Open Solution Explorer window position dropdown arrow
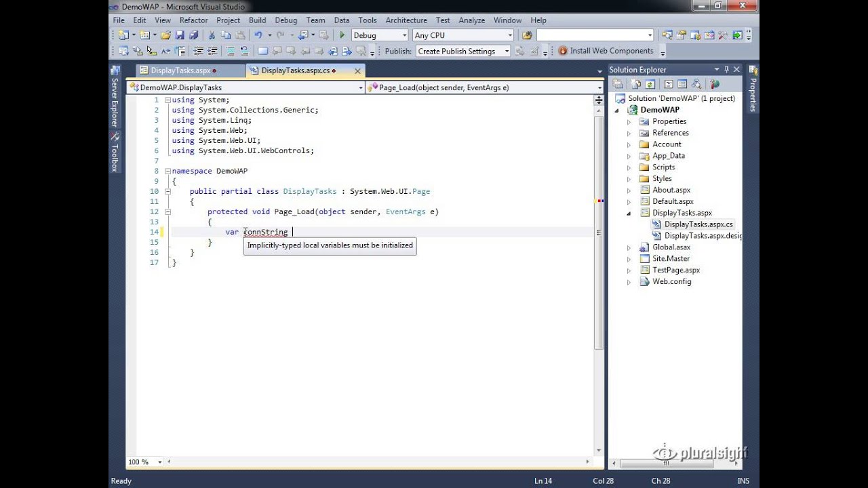The width and height of the screenshot is (868, 488). (716, 70)
